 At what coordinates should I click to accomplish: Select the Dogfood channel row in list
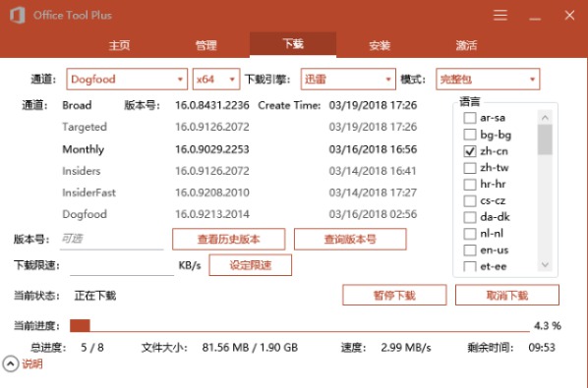[x=85, y=214]
